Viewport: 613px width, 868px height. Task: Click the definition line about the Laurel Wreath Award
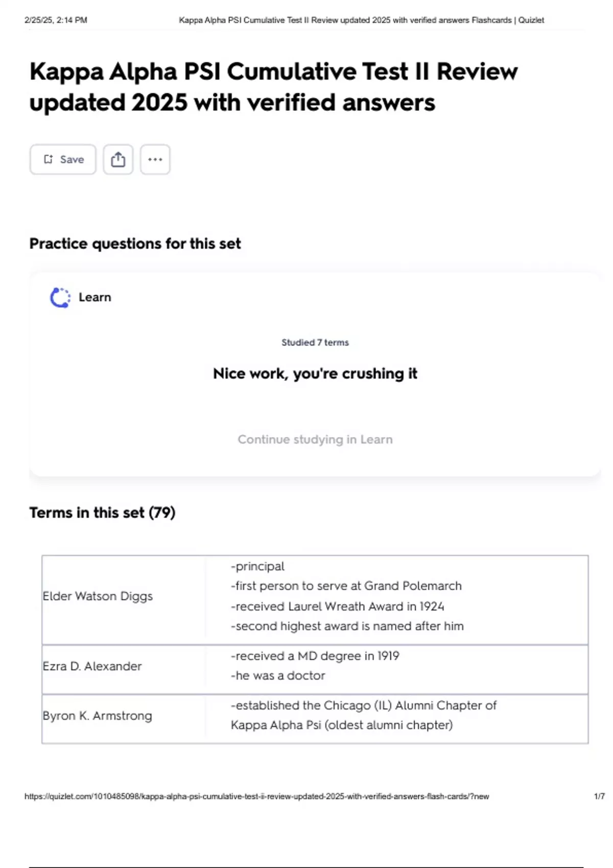[x=337, y=606]
